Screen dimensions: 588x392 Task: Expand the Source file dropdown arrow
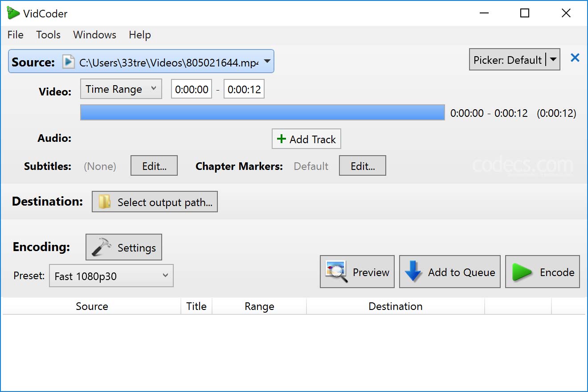pyautogui.click(x=267, y=62)
